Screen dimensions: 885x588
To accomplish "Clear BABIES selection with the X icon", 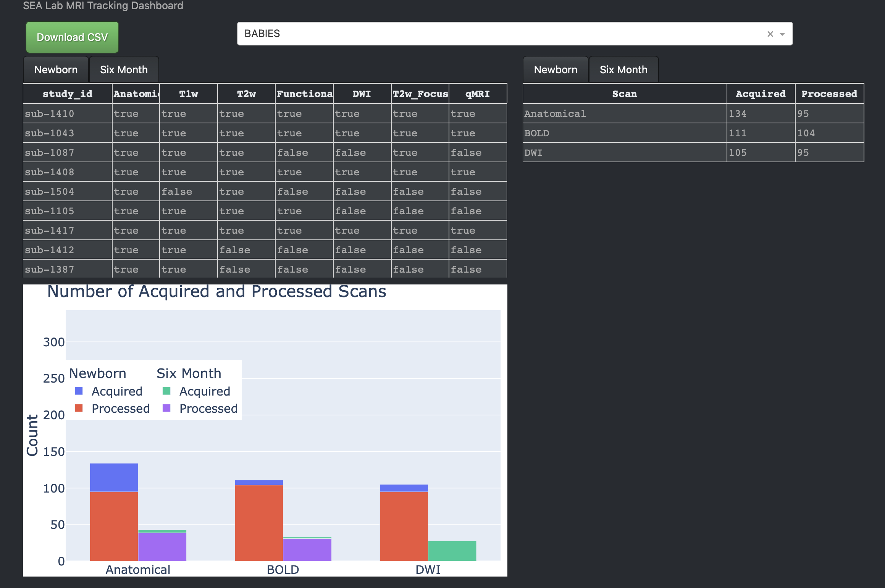I will 770,34.
